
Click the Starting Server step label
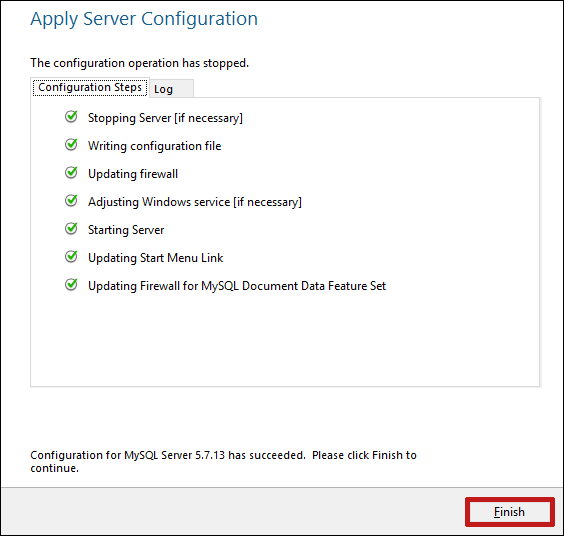pyautogui.click(x=126, y=230)
